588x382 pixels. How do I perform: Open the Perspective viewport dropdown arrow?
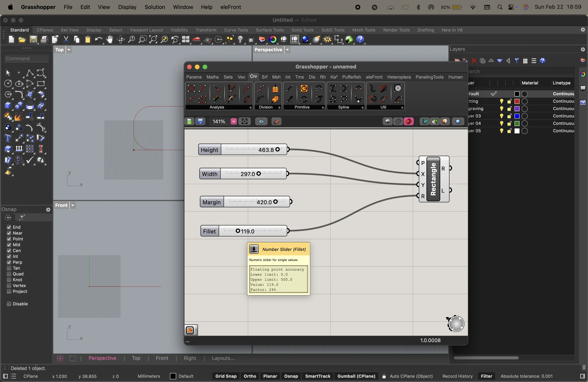[287, 50]
